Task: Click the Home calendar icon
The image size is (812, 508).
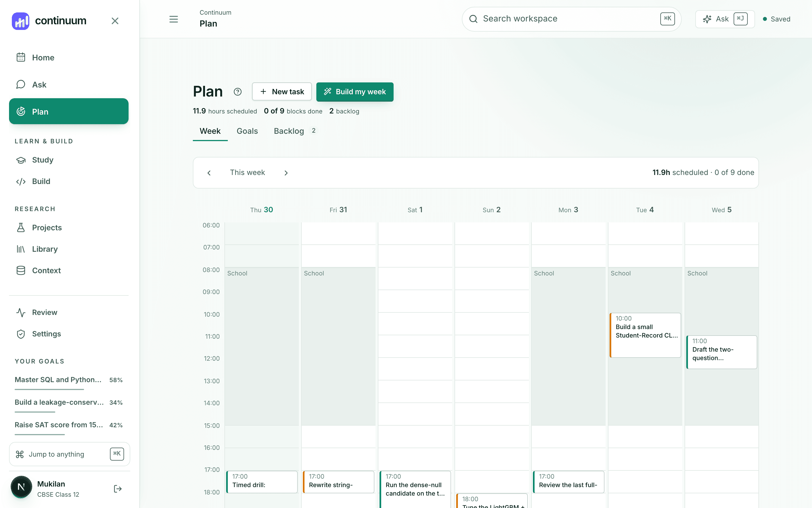Action: (x=21, y=58)
